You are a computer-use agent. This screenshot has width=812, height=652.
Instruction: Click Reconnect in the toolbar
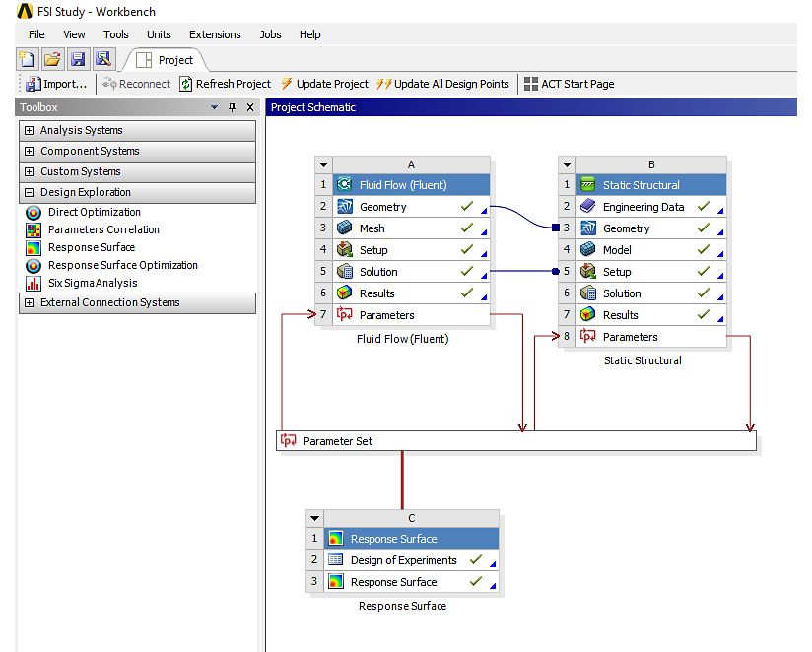[136, 84]
